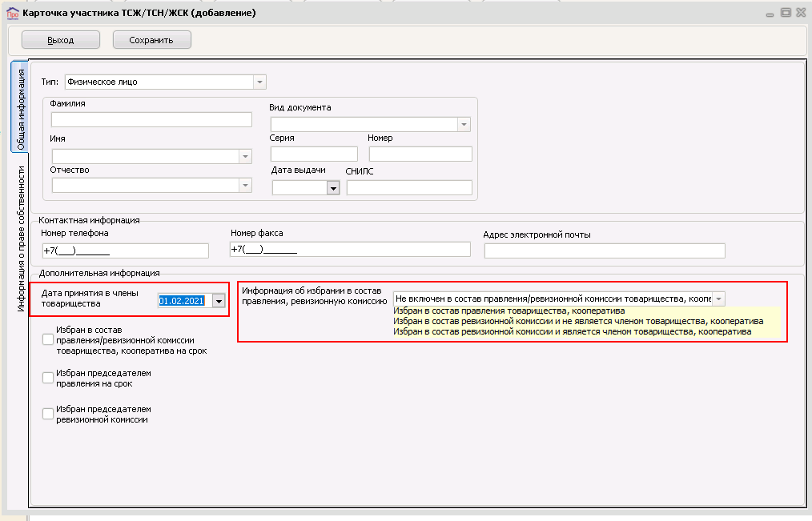Close the Карточка участника window
The height and width of the screenshot is (521, 812).
pyautogui.click(x=801, y=13)
